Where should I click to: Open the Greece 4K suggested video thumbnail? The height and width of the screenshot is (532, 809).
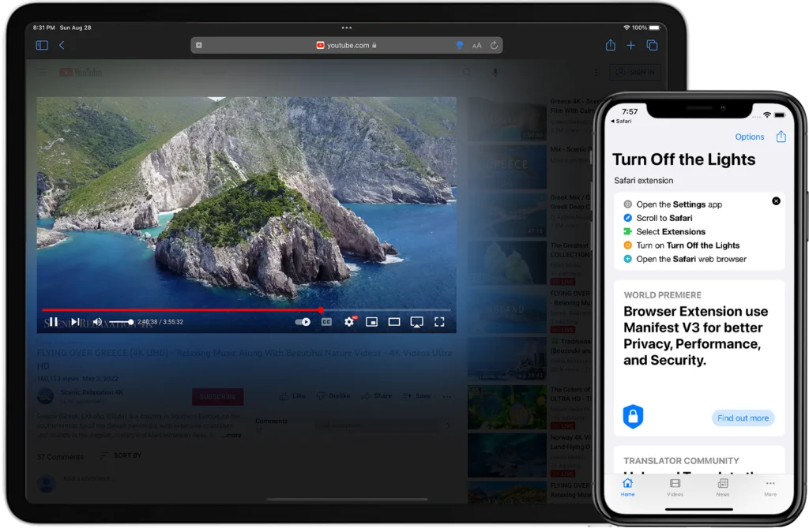[507, 120]
